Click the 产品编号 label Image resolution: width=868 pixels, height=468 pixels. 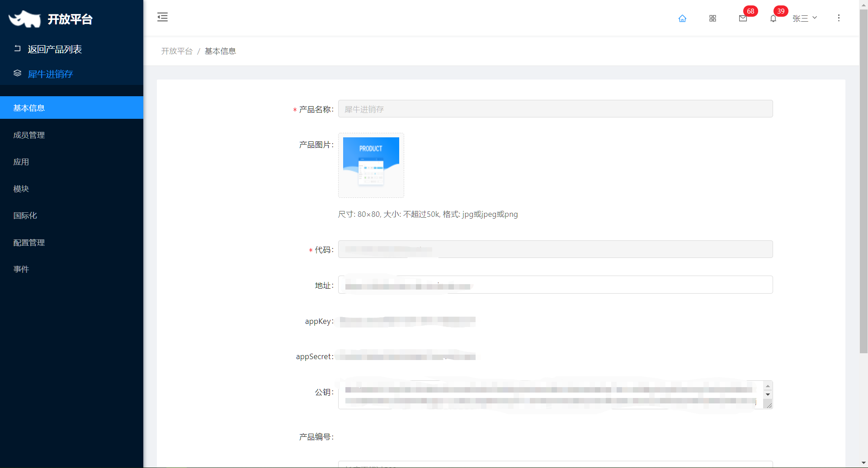[316, 437]
